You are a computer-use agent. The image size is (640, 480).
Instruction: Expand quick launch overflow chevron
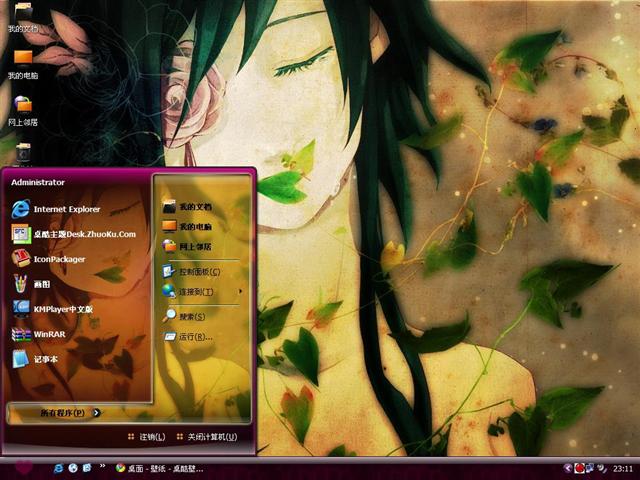(x=102, y=466)
